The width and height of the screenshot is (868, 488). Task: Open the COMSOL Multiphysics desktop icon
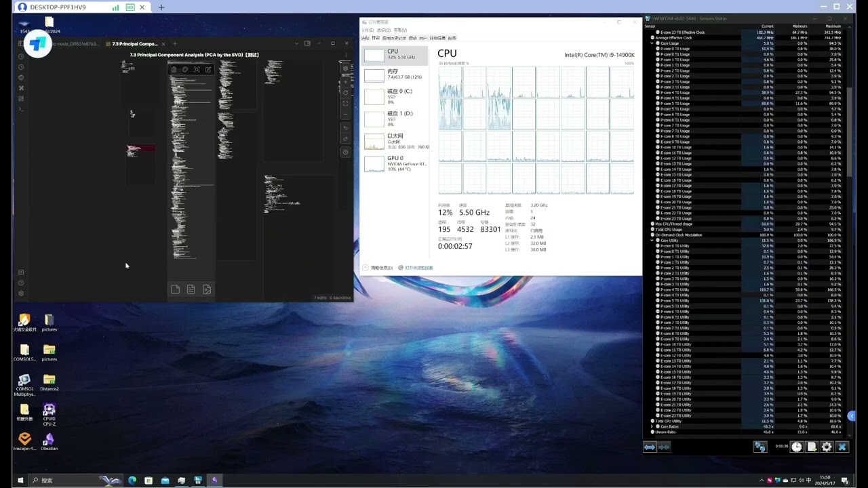(x=24, y=385)
